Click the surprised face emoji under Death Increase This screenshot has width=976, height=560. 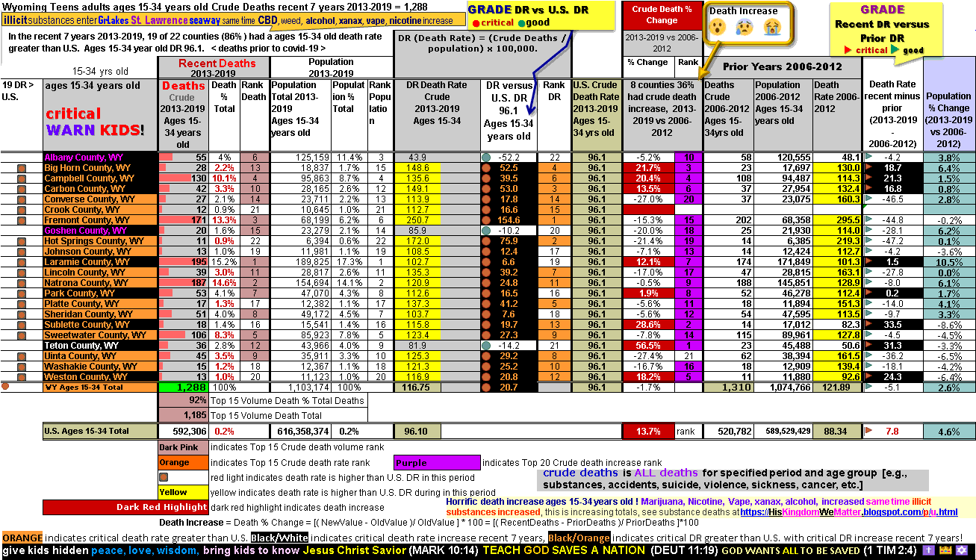[x=718, y=28]
